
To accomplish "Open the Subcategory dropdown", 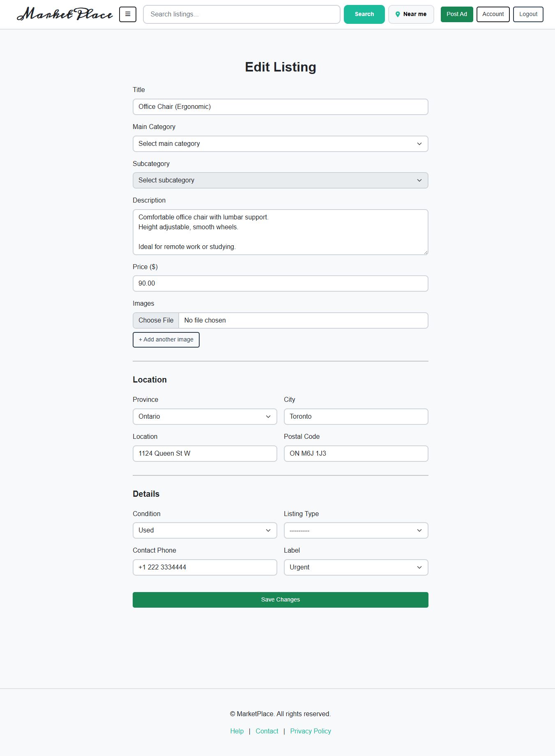I will point(280,180).
